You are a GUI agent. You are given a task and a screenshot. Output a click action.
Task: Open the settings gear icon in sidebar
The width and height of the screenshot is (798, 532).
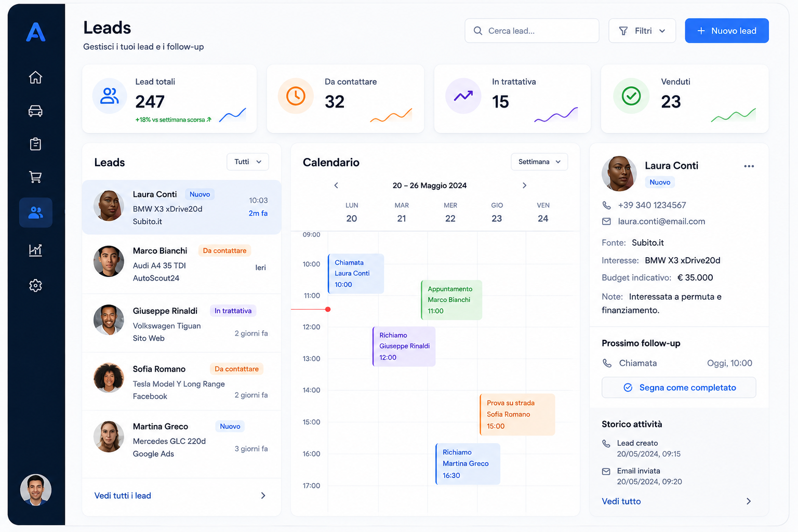35,285
